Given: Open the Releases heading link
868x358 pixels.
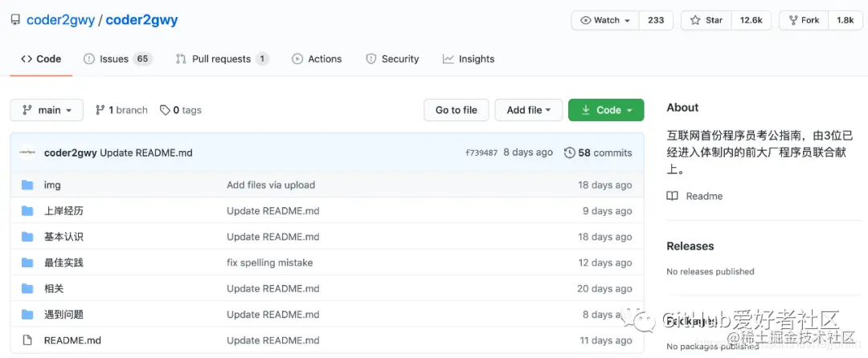Looking at the screenshot, I should point(690,246).
